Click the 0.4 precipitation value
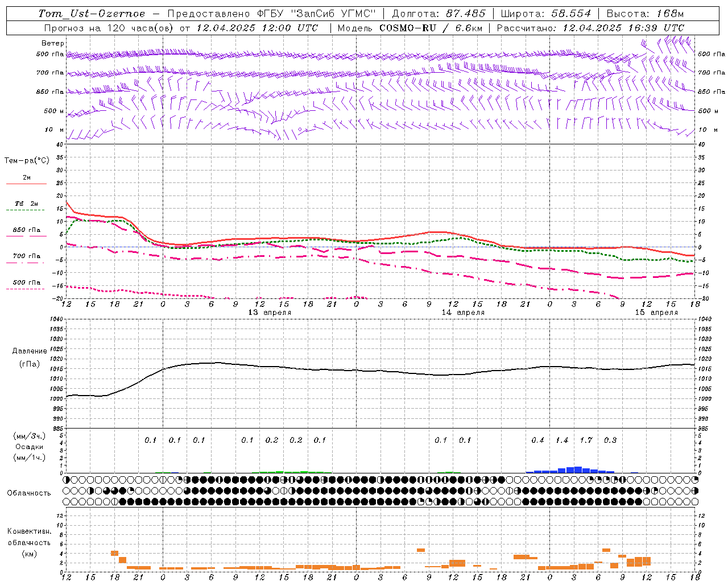Screen dimensions: 728x582 (537, 440)
